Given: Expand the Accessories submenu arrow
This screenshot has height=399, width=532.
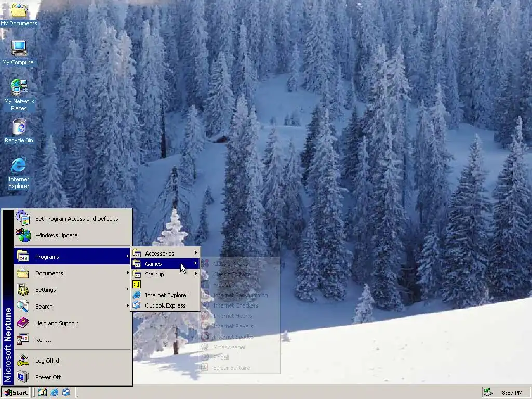Looking at the screenshot, I should tap(196, 253).
